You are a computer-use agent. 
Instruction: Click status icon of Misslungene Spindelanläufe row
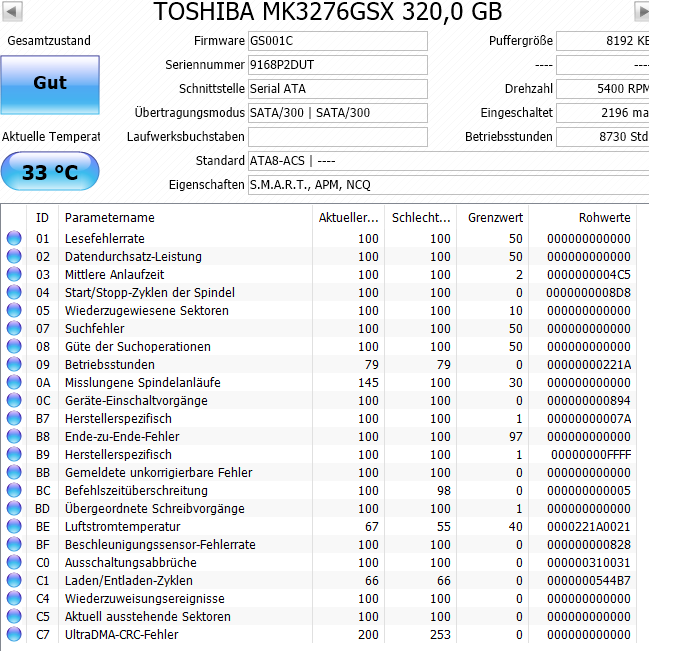pyautogui.click(x=14, y=382)
